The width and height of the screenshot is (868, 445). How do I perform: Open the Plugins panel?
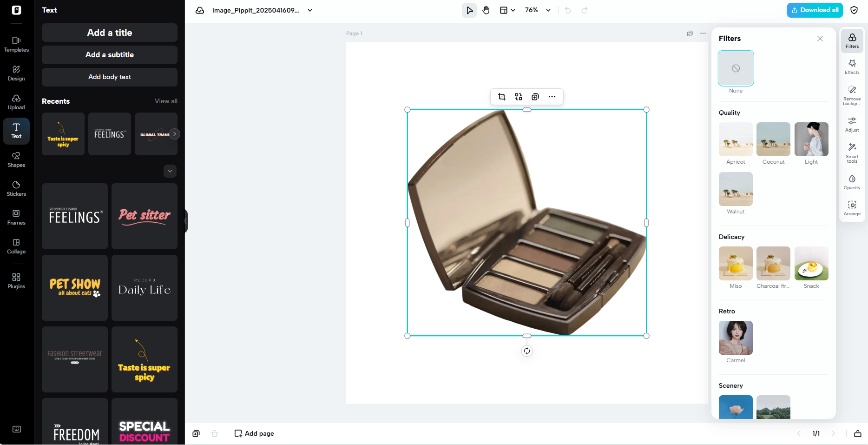tap(16, 281)
